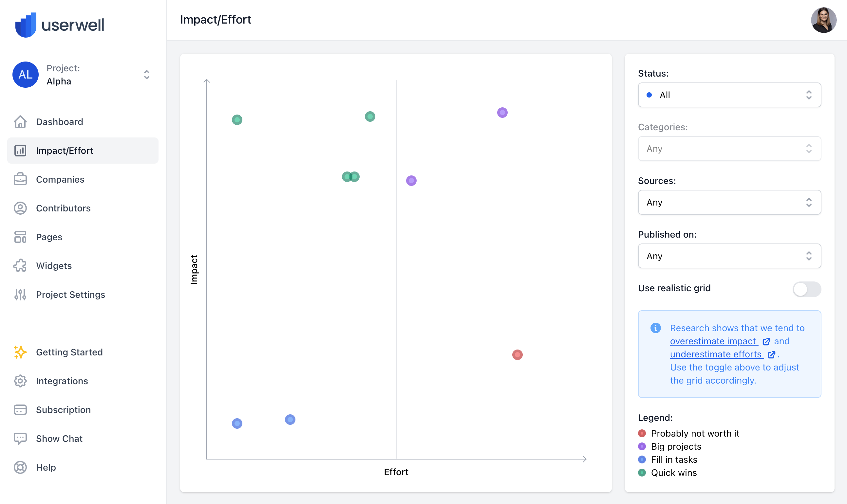Expand the Sources dropdown
The height and width of the screenshot is (504, 847).
(x=729, y=202)
